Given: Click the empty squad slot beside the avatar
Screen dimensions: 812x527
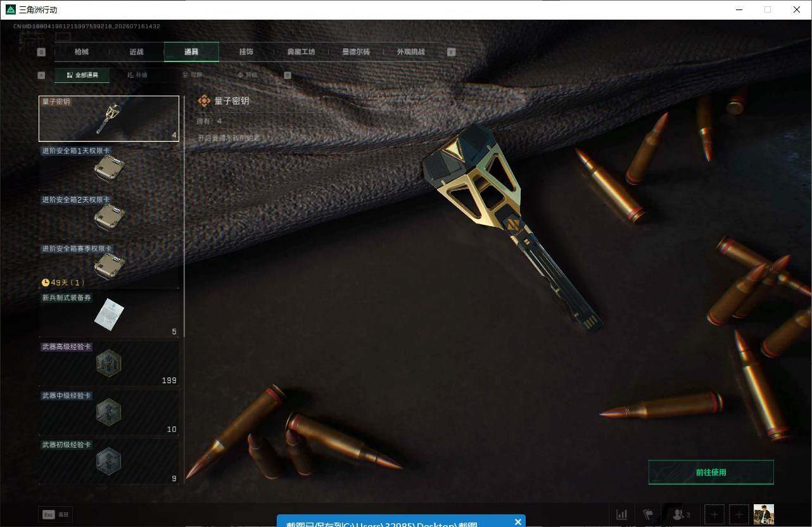Looking at the screenshot, I should click(739, 514).
